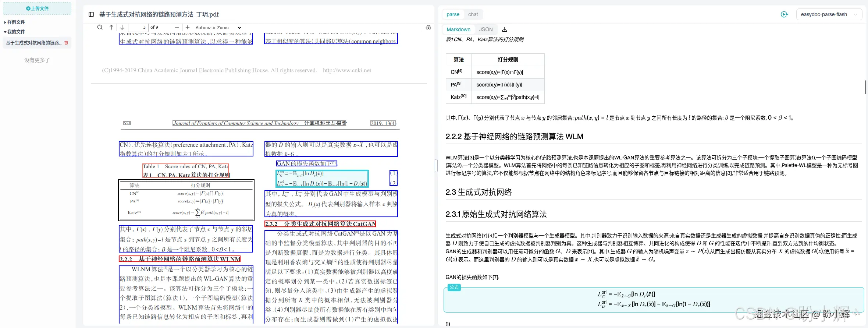The width and height of the screenshot is (868, 328).
Task: Click the highlighted GAN loss formula in PDF
Action: 322,179
